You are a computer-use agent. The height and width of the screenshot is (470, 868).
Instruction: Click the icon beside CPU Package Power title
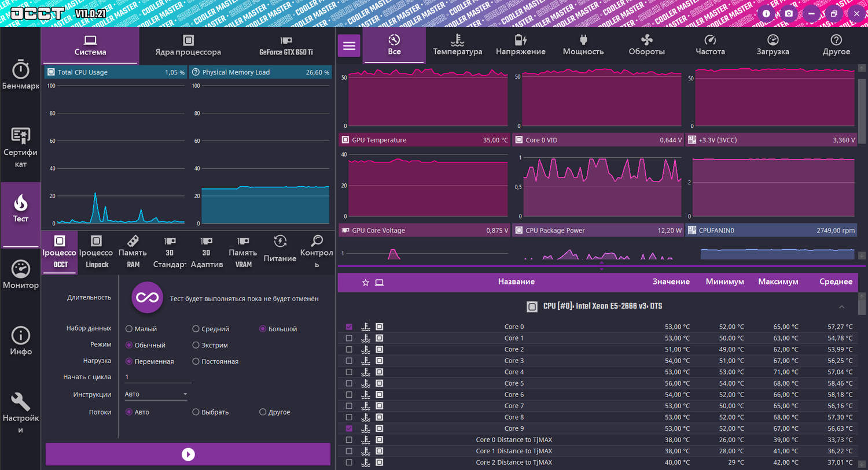[x=519, y=230]
